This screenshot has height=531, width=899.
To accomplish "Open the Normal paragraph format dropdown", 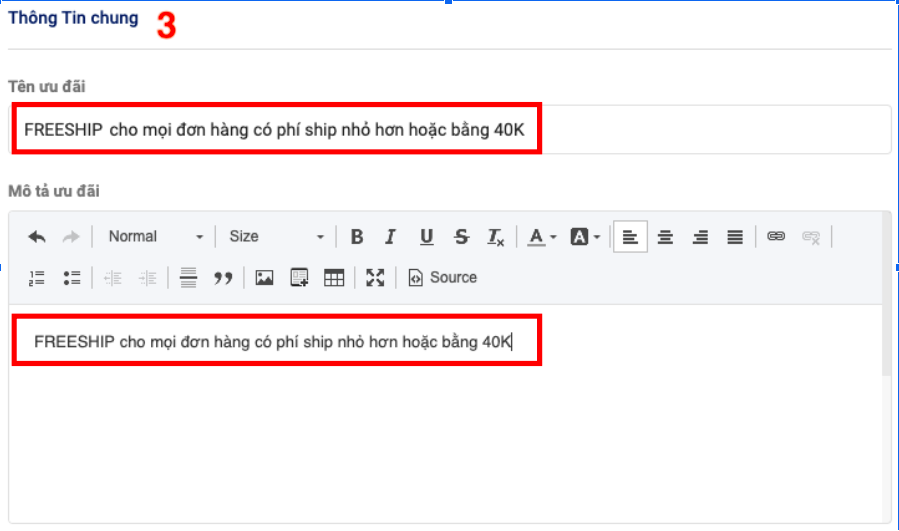I will [155, 236].
